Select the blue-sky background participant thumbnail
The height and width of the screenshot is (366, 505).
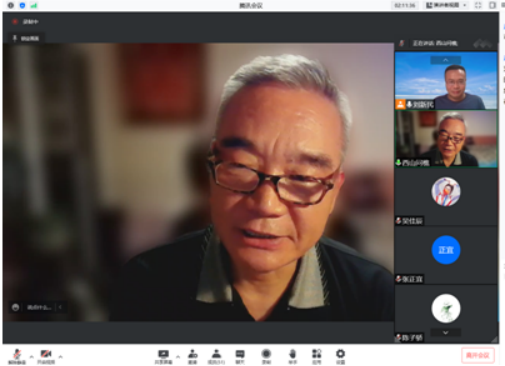click(x=446, y=81)
